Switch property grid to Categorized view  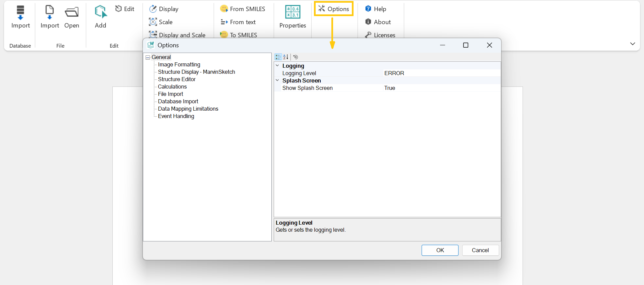click(x=278, y=57)
